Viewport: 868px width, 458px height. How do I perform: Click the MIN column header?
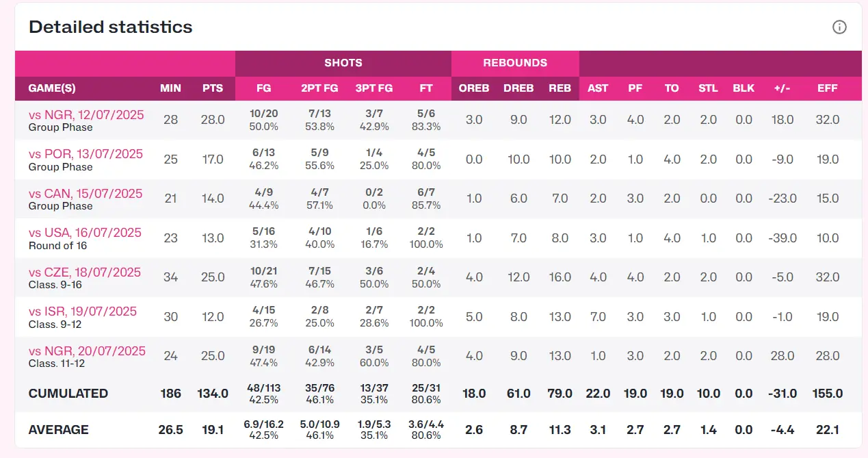click(x=170, y=88)
